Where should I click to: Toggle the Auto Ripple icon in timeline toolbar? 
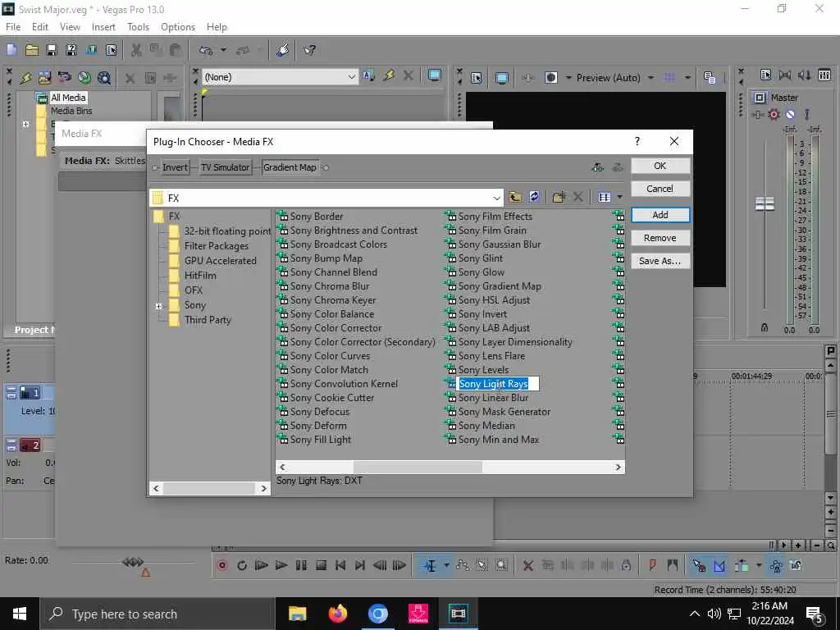pyautogui.click(x=742, y=565)
